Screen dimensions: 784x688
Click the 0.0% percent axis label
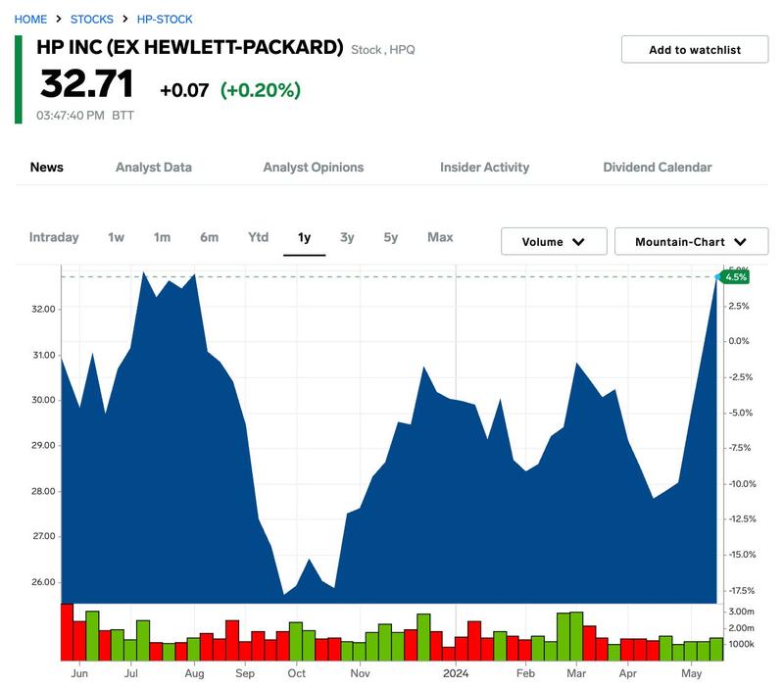(739, 341)
